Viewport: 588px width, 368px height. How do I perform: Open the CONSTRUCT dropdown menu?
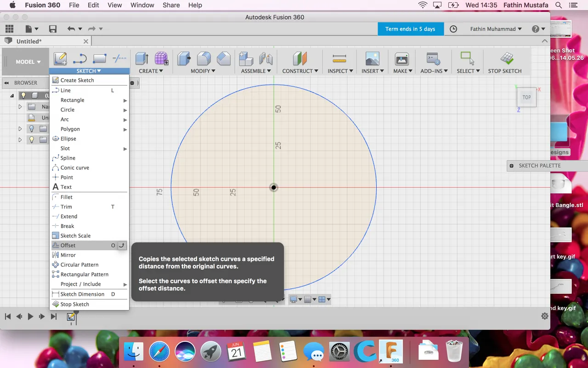click(x=300, y=71)
